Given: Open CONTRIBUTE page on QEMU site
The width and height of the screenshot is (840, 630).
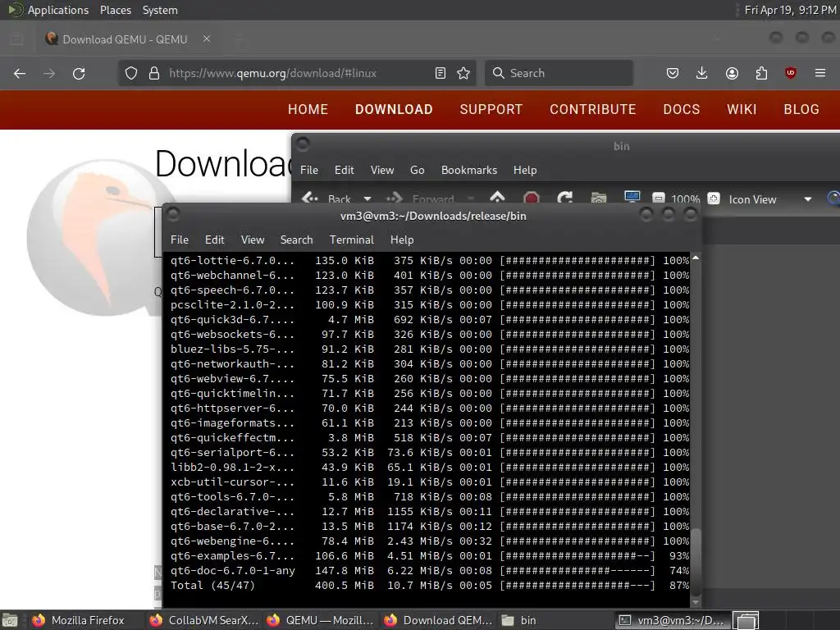Looking at the screenshot, I should (x=593, y=109).
